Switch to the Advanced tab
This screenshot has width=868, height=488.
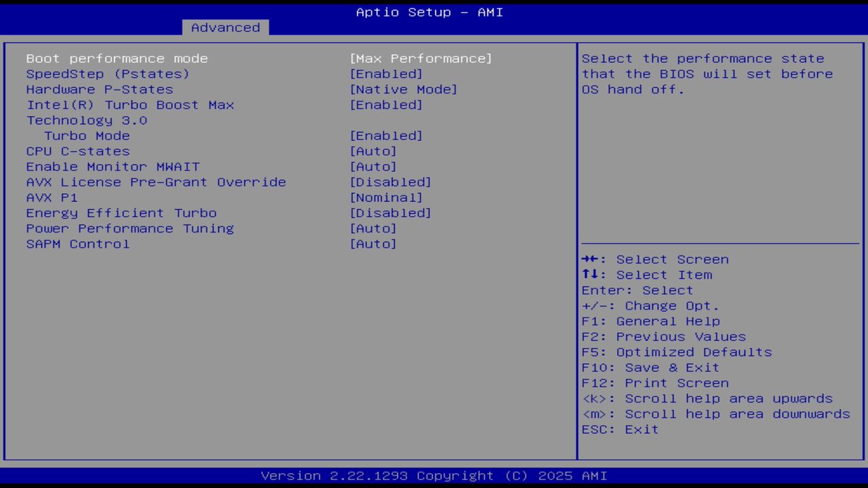(225, 27)
